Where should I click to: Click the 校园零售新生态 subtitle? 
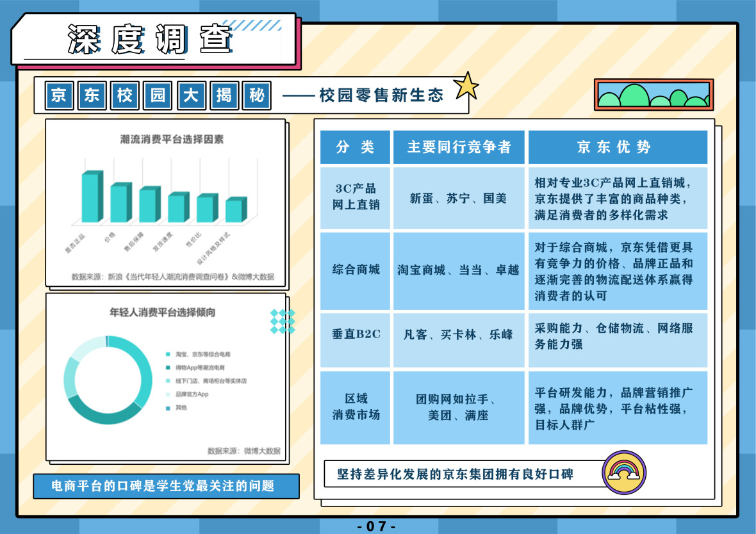[x=381, y=95]
